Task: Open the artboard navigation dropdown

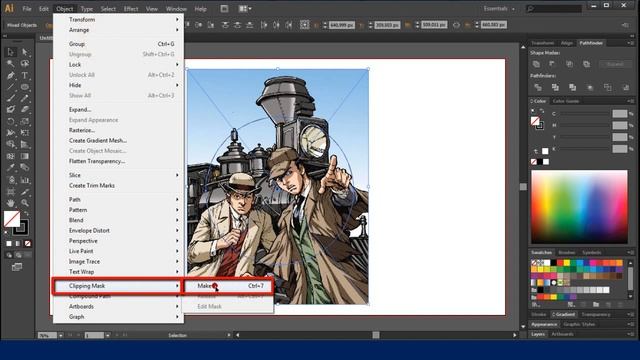Action: (108, 336)
